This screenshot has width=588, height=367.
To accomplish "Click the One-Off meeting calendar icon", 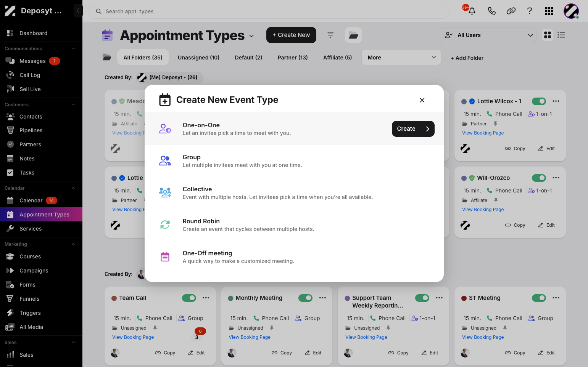I will [165, 257].
